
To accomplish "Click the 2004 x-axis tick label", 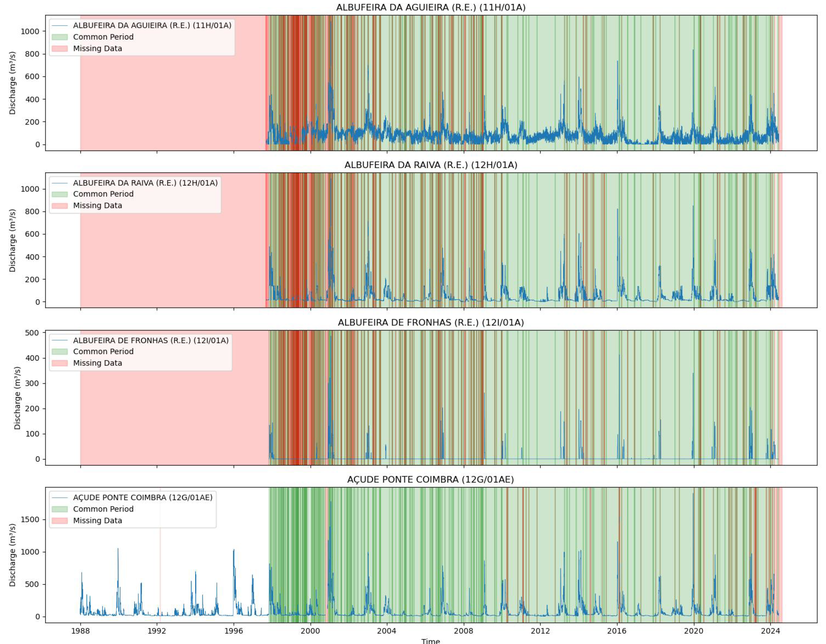I will (387, 631).
